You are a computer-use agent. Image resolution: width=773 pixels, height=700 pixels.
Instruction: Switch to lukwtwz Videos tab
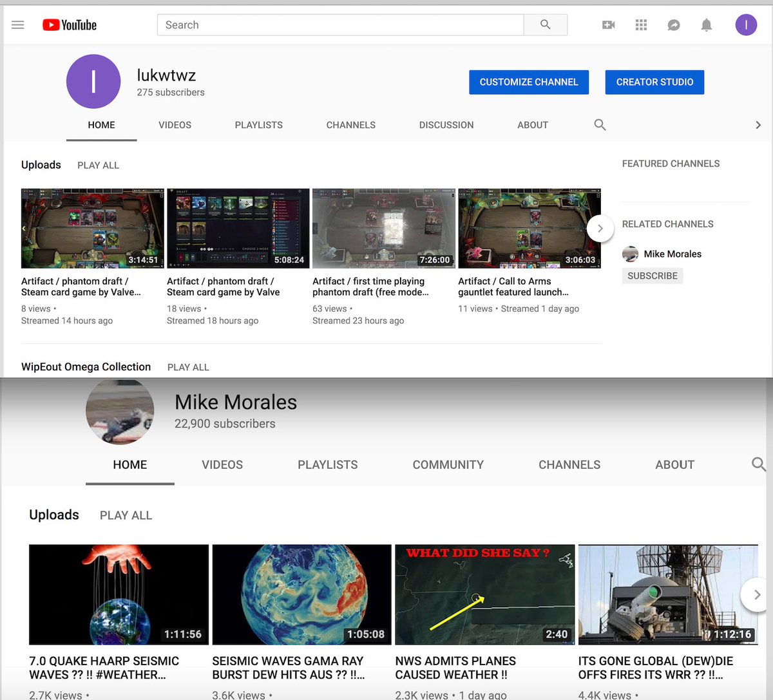[175, 125]
